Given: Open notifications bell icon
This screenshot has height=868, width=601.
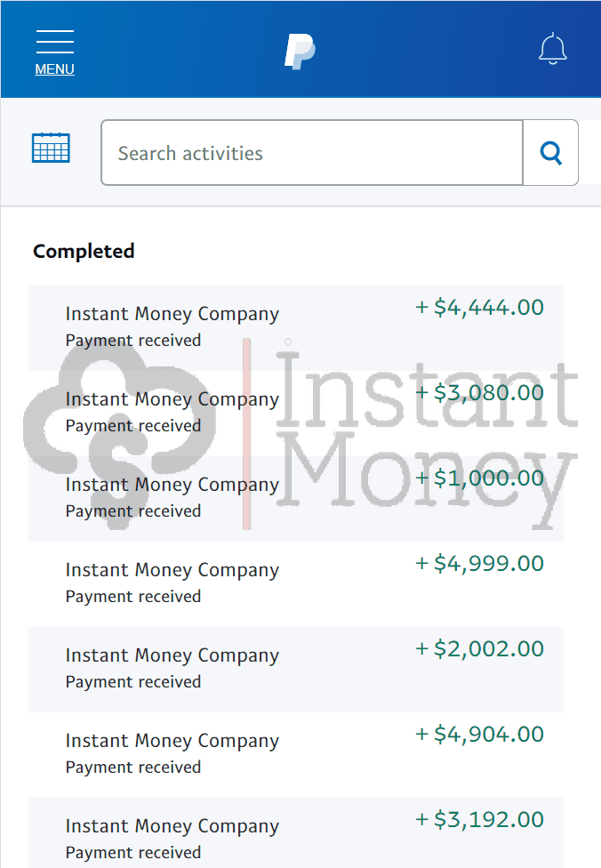Looking at the screenshot, I should (552, 49).
